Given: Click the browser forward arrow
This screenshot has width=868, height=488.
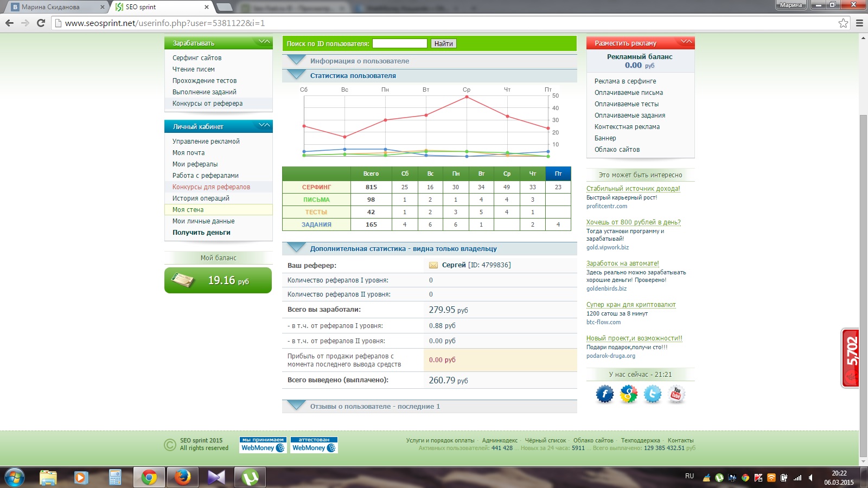Looking at the screenshot, I should pos(25,23).
